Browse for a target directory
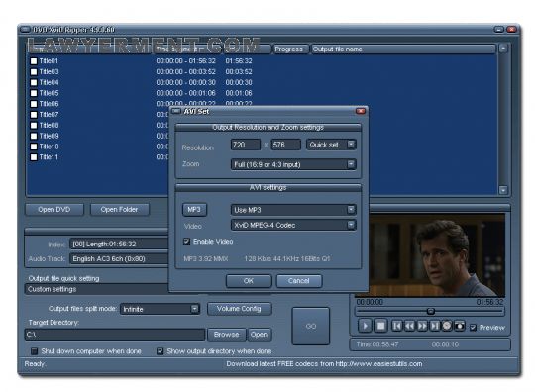This screenshot has width=535, height=392. click(x=227, y=335)
